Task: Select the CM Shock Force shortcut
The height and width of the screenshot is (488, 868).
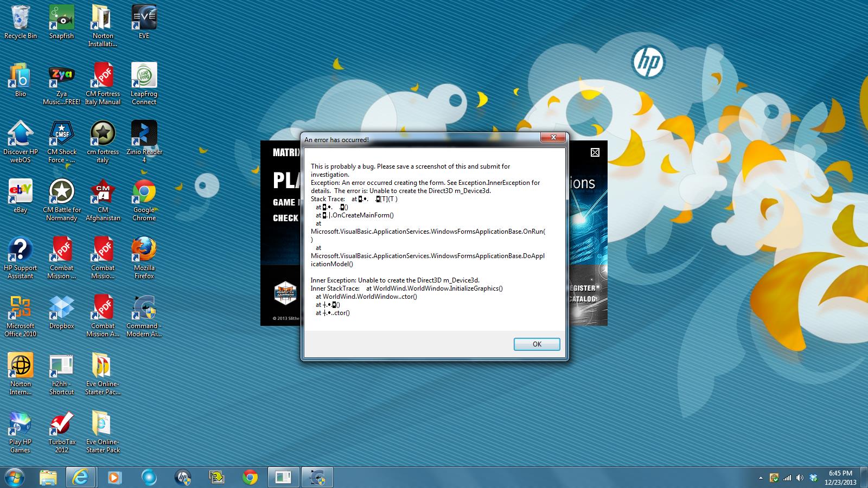Action: click(61, 142)
